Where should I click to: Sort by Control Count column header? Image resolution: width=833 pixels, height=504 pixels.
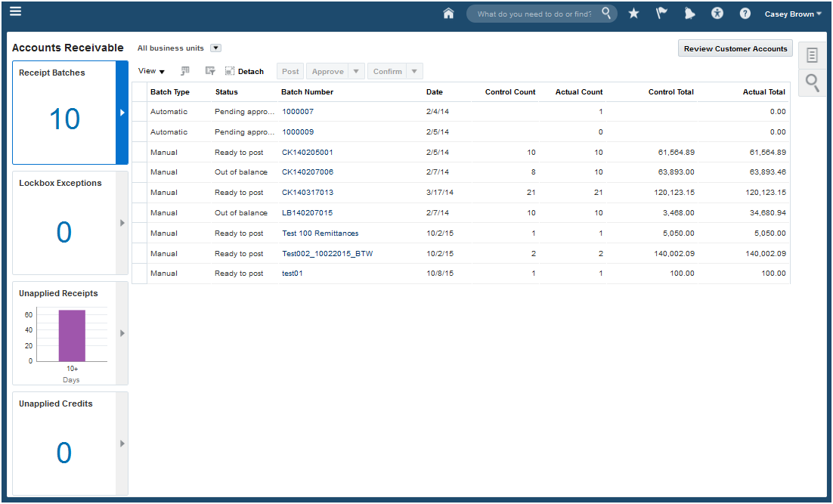[510, 92]
